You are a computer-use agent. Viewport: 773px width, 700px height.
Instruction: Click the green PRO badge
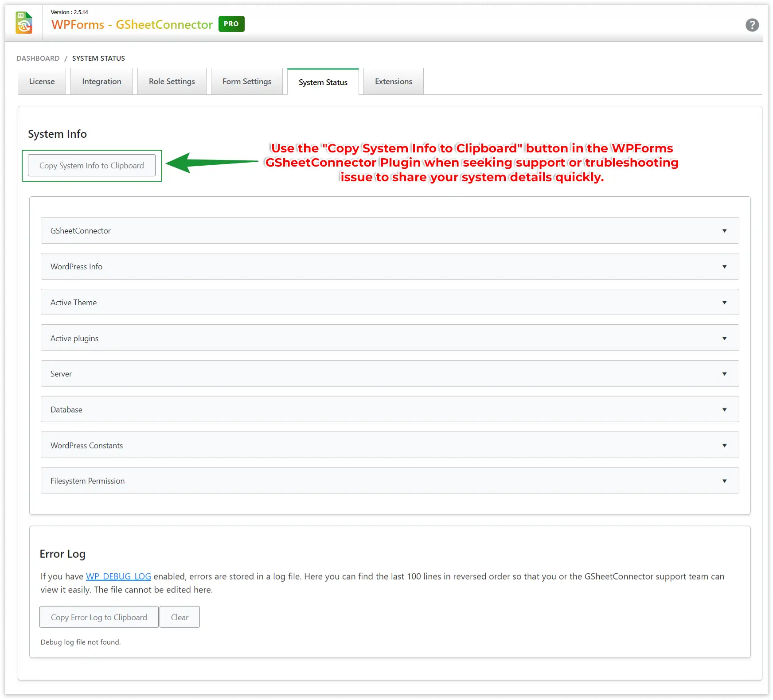pos(231,24)
